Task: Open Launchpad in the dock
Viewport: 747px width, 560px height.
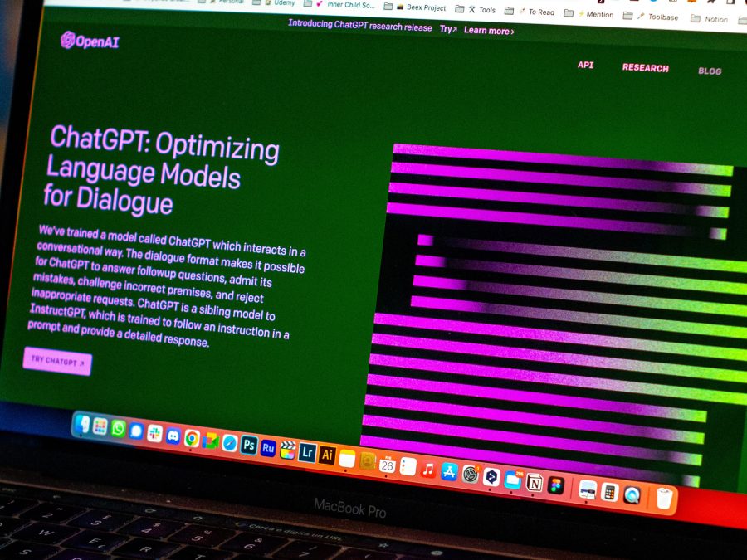Action: pyautogui.click(x=100, y=426)
